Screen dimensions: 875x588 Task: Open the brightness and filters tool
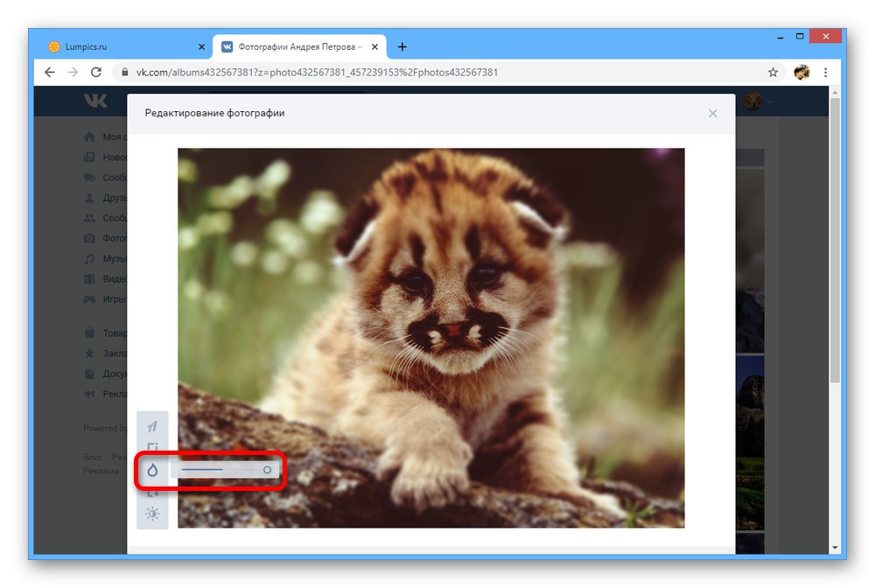click(152, 514)
